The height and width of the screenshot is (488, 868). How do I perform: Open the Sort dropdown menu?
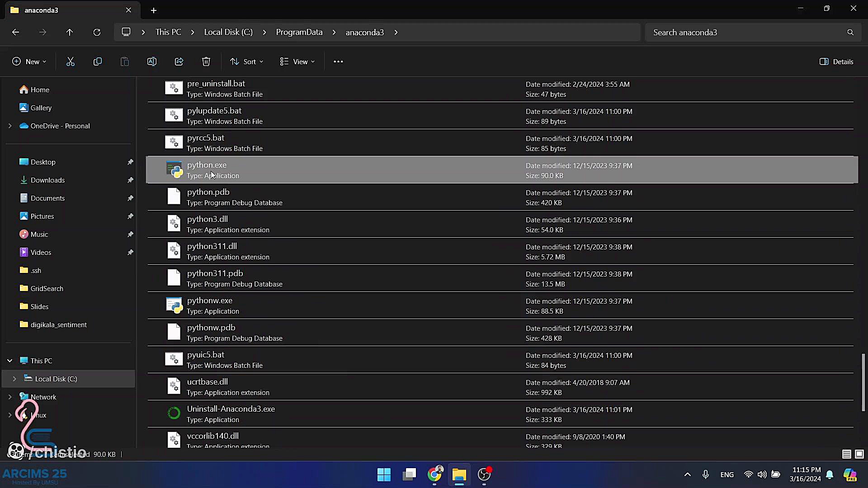pyautogui.click(x=246, y=61)
